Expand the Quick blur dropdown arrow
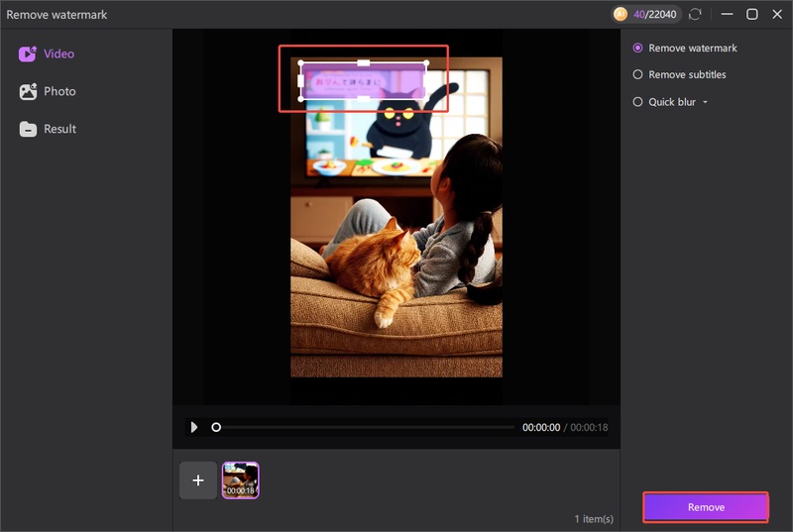The height and width of the screenshot is (532, 793). click(x=705, y=102)
